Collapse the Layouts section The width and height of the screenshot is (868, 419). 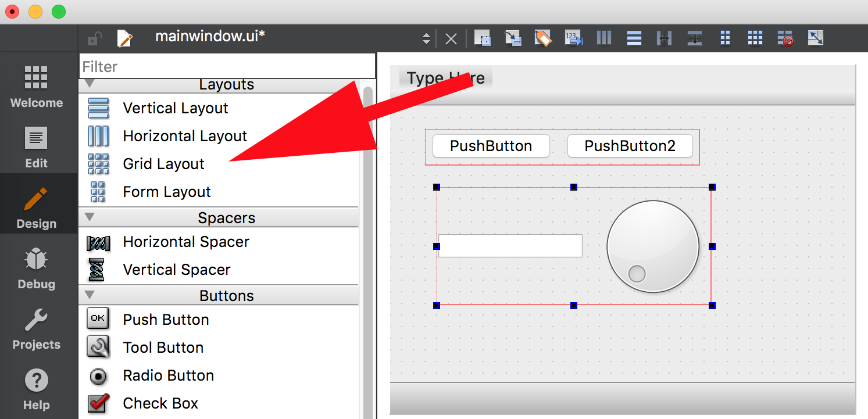pos(89,84)
